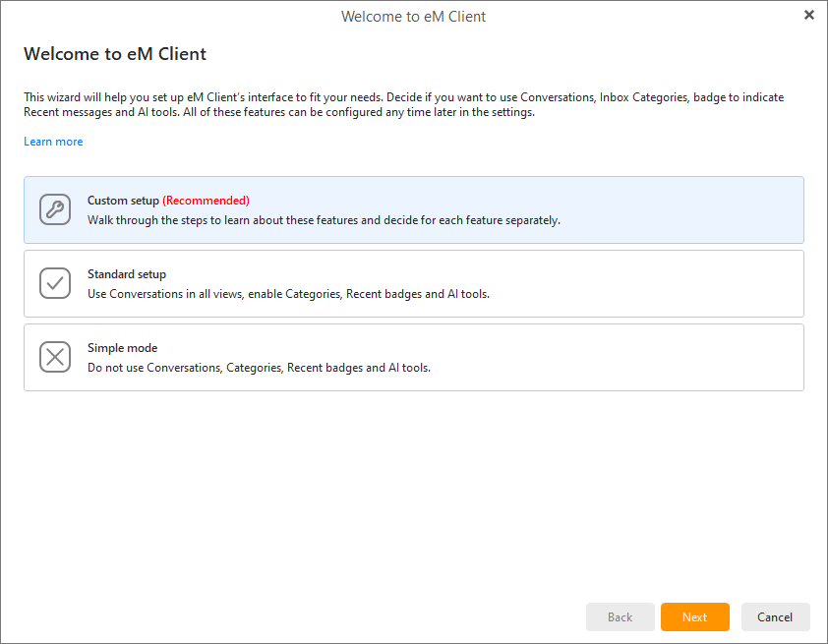Click 'Do not use Conversations' description text
The height and width of the screenshot is (644, 828).
click(259, 368)
